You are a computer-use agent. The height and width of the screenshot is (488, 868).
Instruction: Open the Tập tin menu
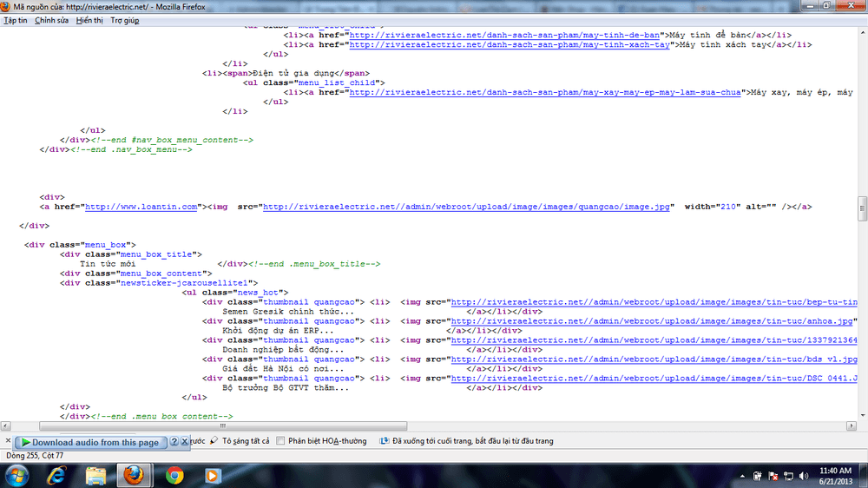tap(16, 21)
